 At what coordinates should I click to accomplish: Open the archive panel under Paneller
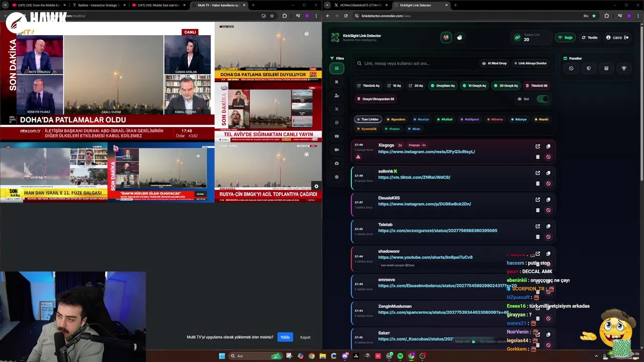point(606,68)
